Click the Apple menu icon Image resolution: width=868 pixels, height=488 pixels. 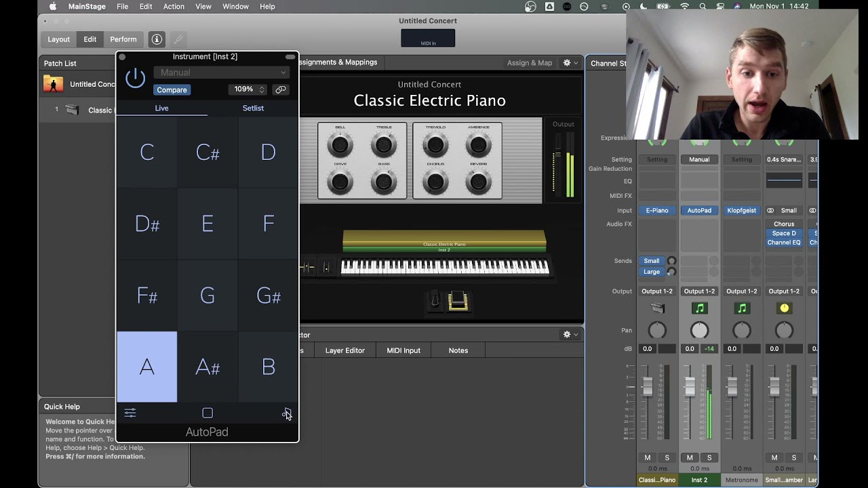[53, 6]
